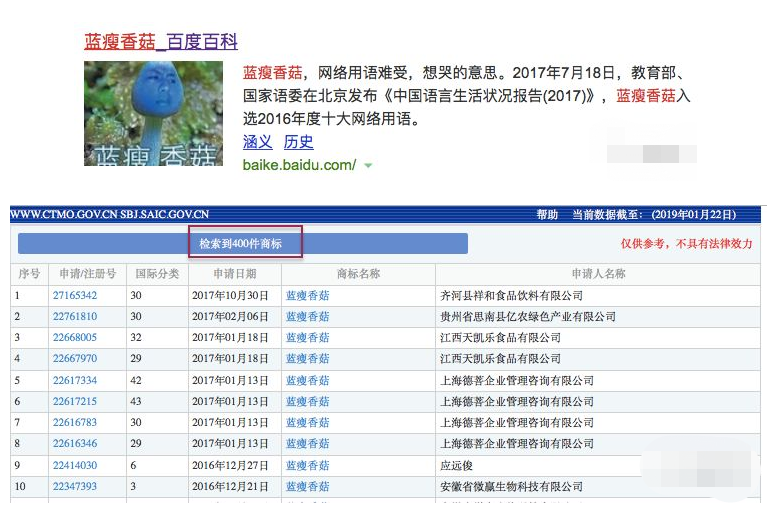Open the 蓝瘦香菇_百度百科 title link
The height and width of the screenshot is (505, 768).
pyautogui.click(x=161, y=41)
